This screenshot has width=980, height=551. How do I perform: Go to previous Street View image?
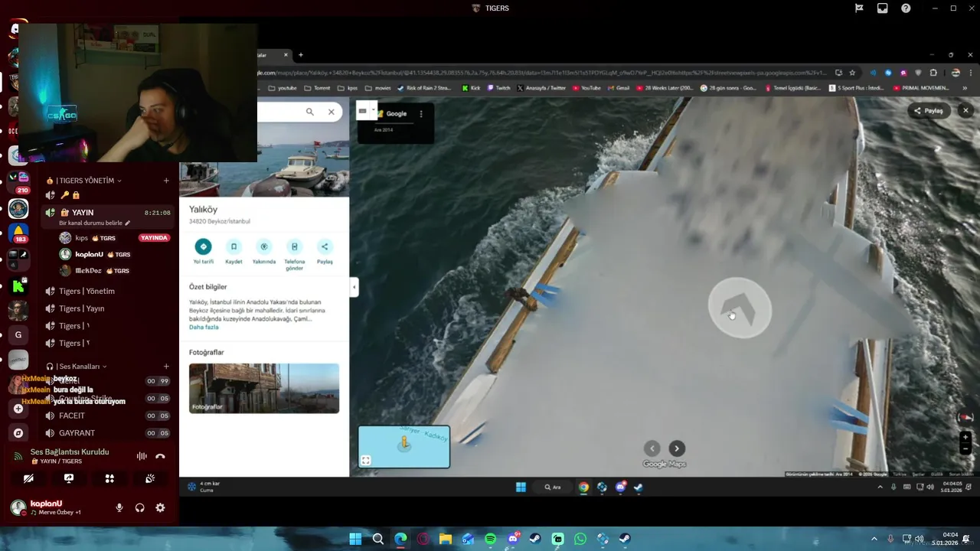652,448
